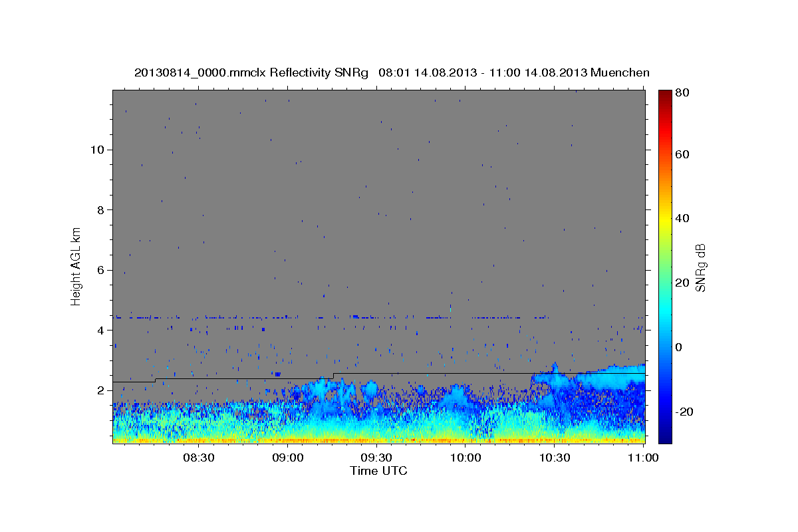Click the dark blue bottom of colorbar
Screen dimensions: 798x532
click(665, 438)
